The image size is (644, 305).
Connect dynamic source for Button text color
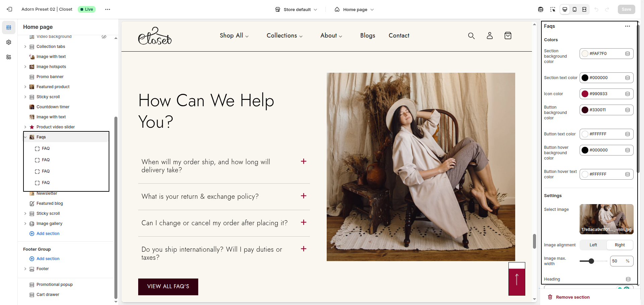[628, 134]
